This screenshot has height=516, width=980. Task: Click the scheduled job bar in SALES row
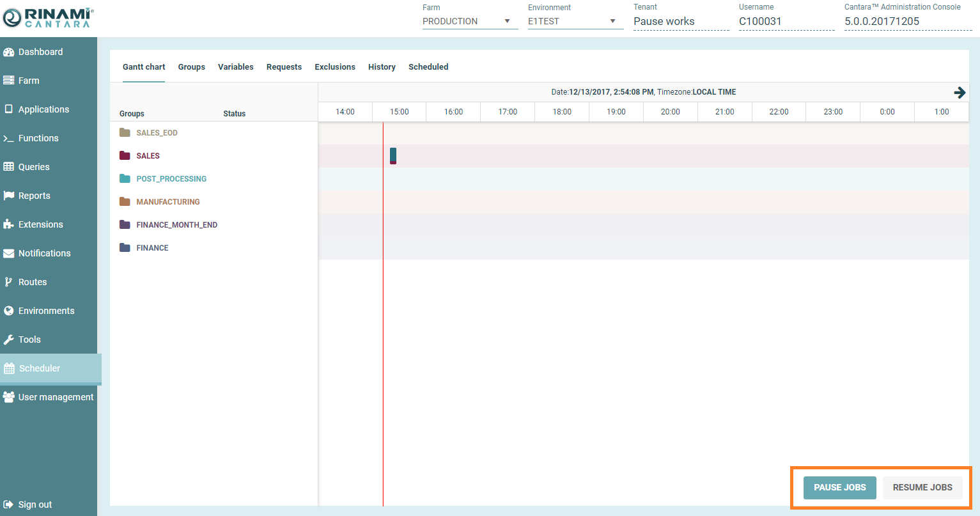pyautogui.click(x=393, y=156)
